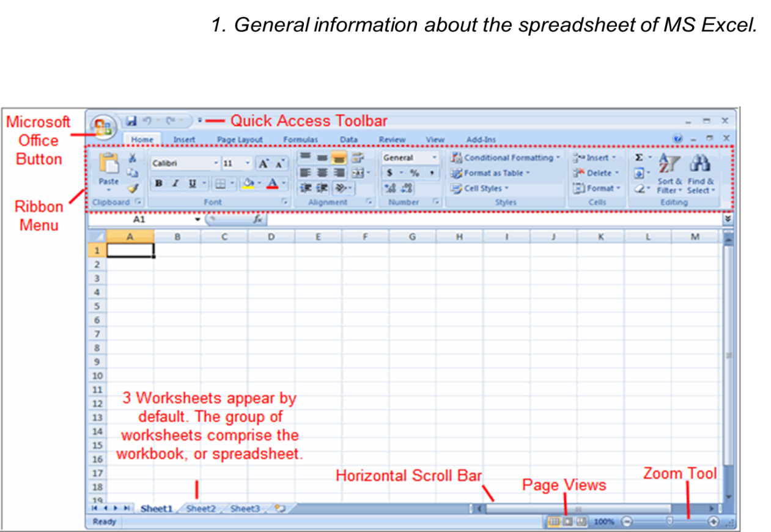Select the Sheet2 worksheet tab
771x532 pixels.
(x=201, y=509)
